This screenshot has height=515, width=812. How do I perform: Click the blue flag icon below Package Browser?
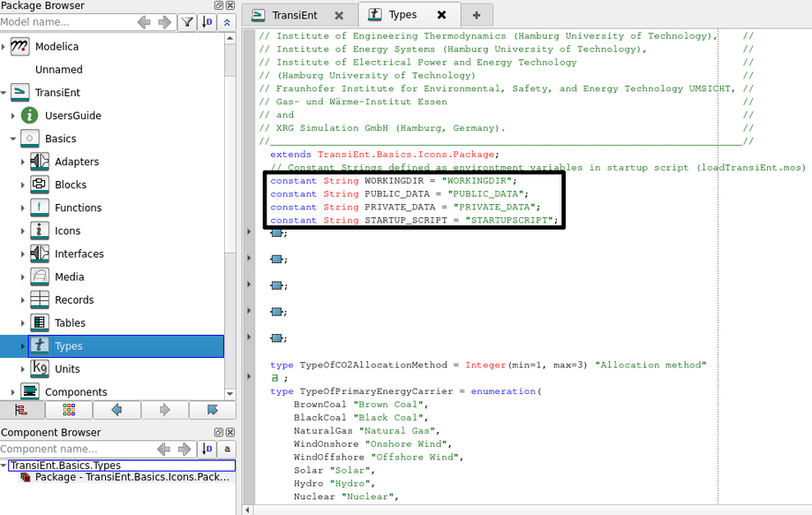click(x=213, y=411)
